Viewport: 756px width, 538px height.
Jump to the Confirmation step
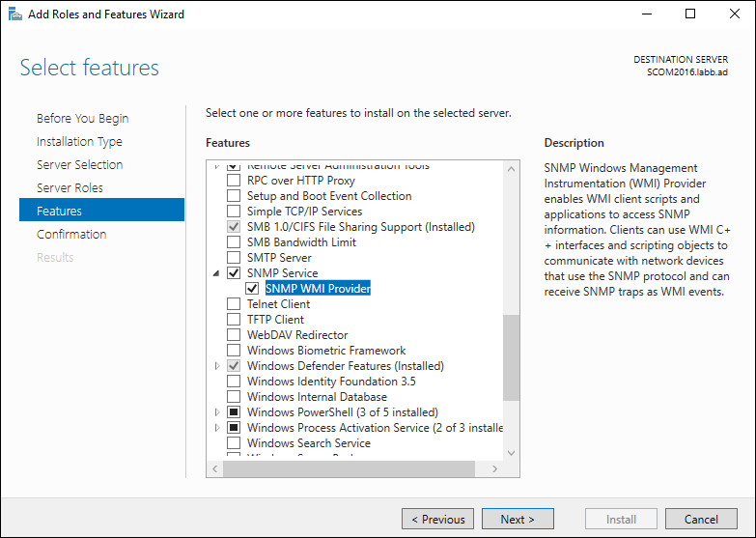tap(71, 235)
